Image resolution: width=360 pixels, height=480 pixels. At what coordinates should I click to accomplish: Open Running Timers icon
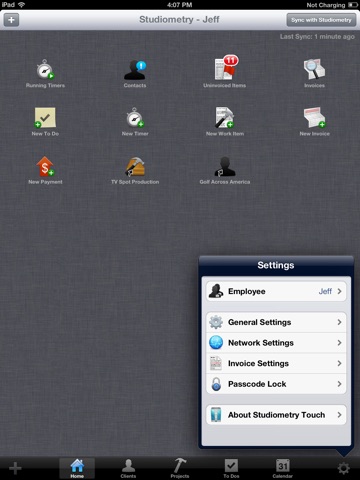pos(45,69)
